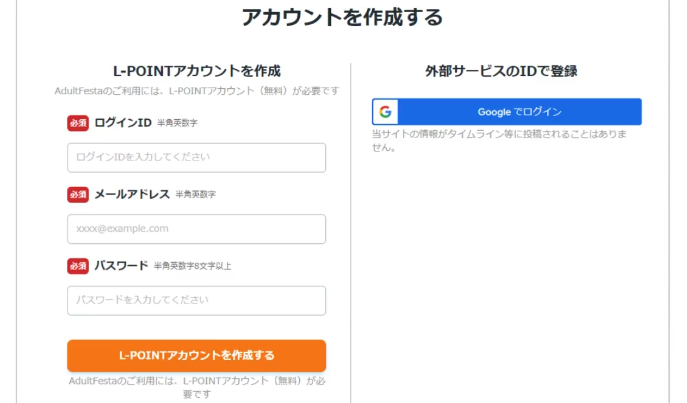Click the 半角英数字 hint beside ログインID
687x403 pixels.
coord(177,124)
